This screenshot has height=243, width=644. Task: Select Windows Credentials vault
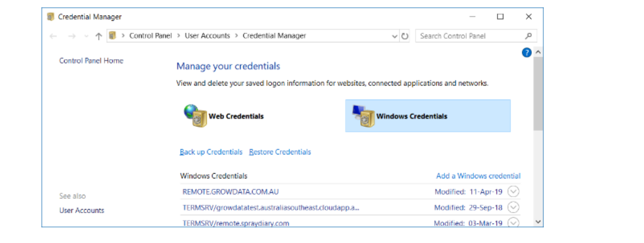428,116
